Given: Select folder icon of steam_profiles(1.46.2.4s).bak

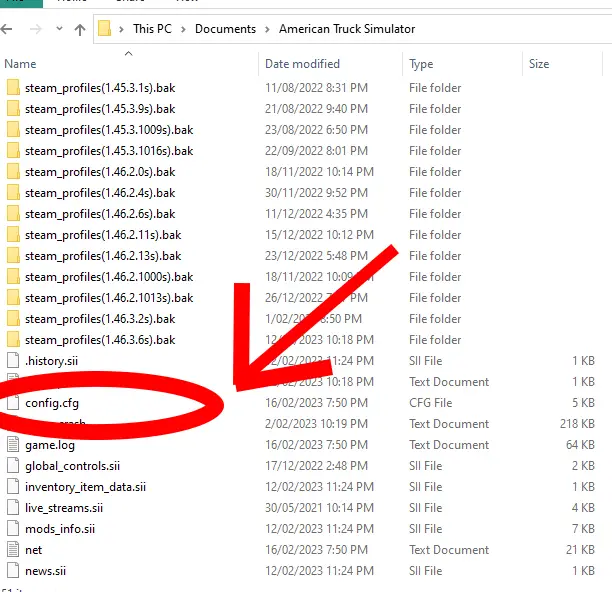Looking at the screenshot, I should tap(13, 193).
